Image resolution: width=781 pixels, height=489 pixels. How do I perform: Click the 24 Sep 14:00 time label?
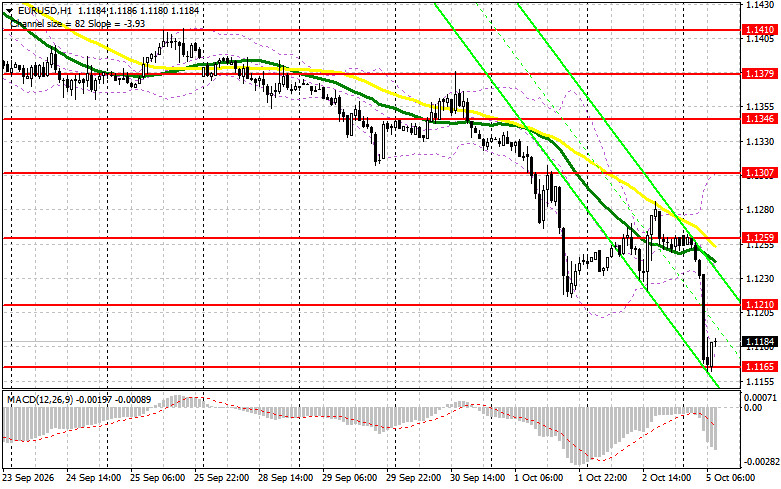click(93, 478)
